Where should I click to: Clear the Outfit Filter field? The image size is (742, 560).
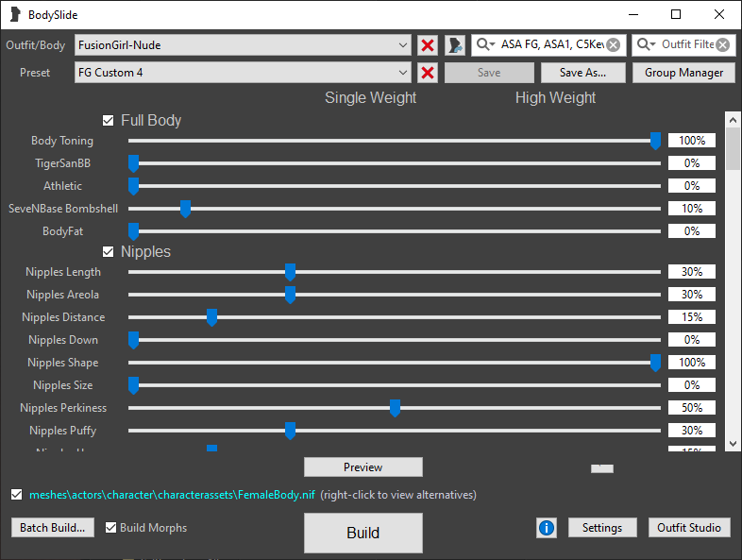coord(723,45)
